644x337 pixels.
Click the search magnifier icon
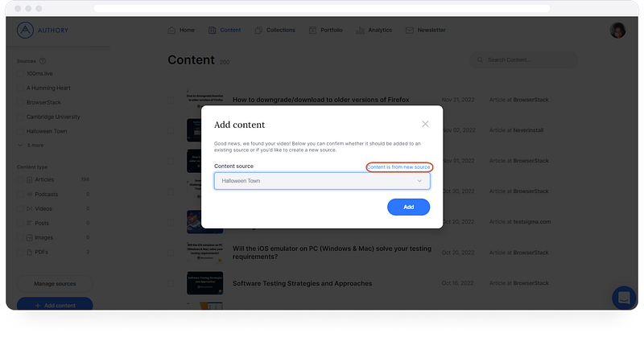(x=480, y=60)
